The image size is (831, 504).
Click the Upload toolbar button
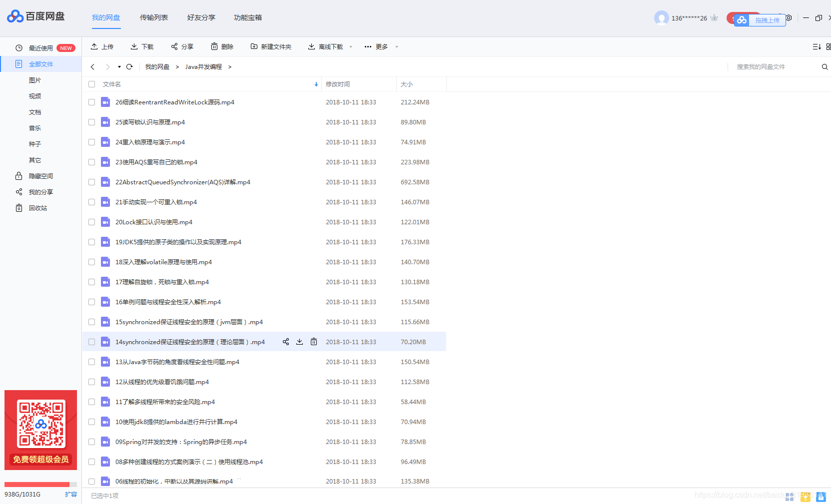point(102,46)
